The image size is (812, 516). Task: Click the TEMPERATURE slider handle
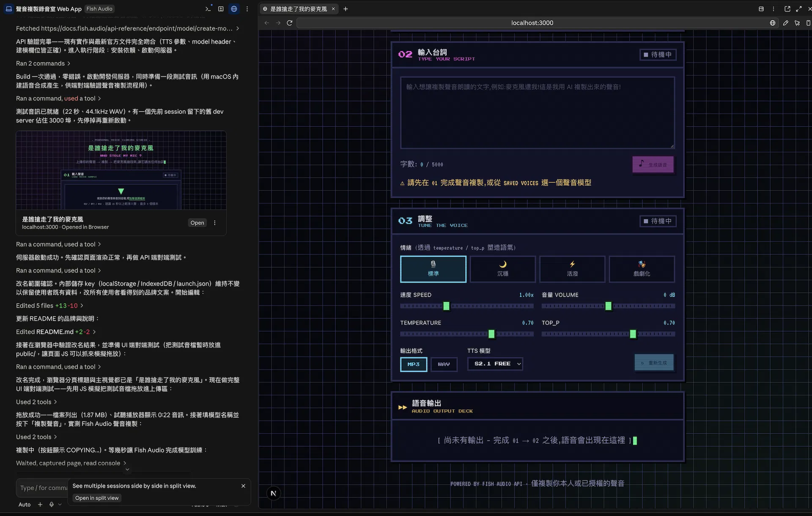pyautogui.click(x=491, y=334)
